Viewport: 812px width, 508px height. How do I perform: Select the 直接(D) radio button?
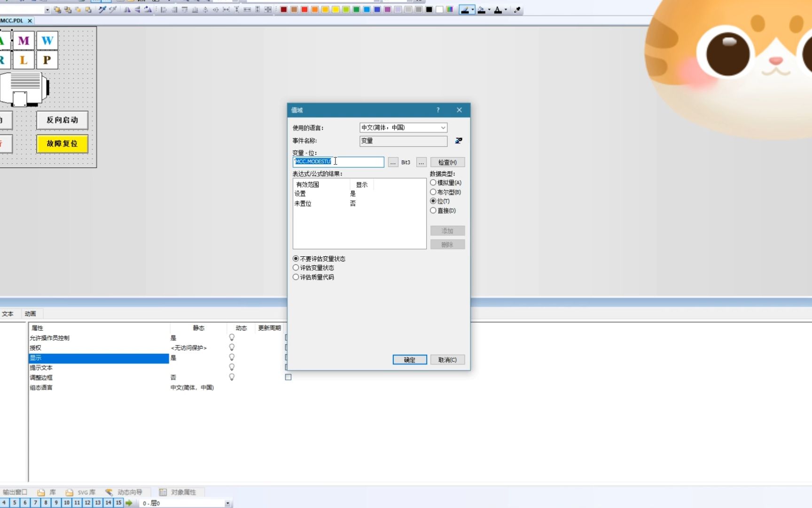coord(433,211)
